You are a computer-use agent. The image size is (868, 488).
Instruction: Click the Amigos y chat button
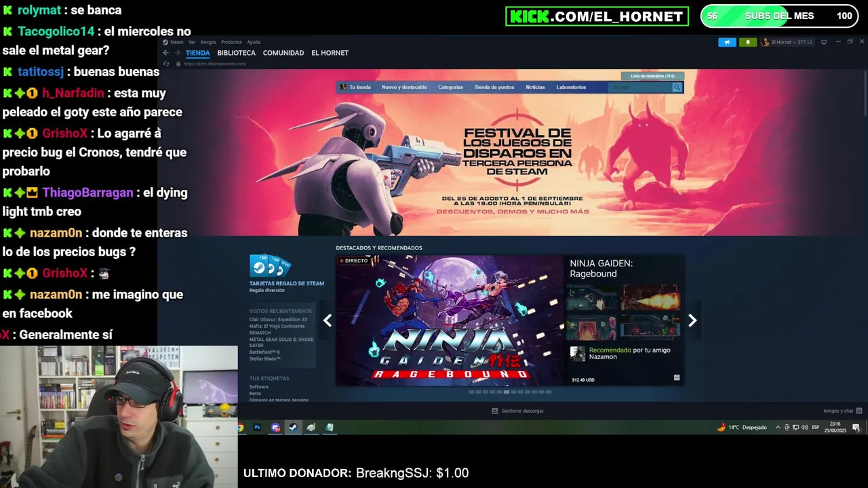point(842,411)
